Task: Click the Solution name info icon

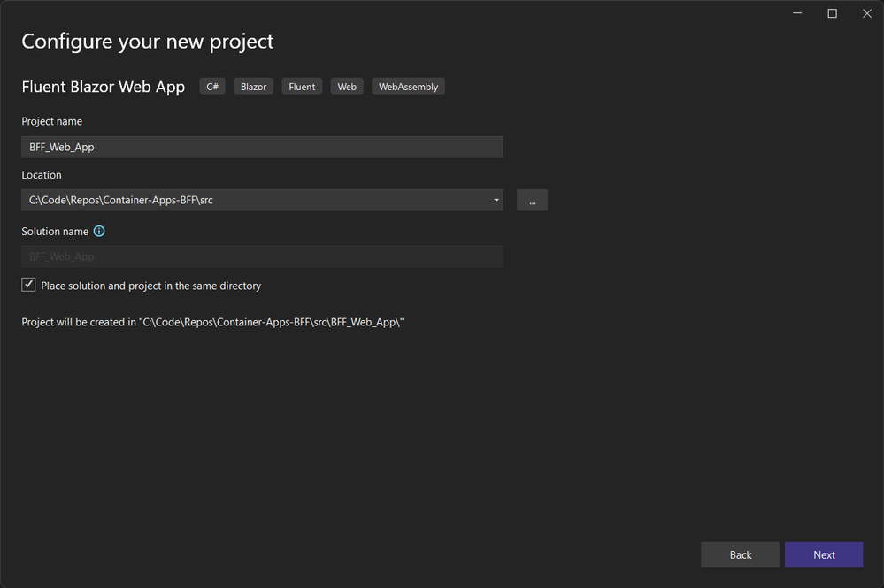Action: (x=98, y=231)
